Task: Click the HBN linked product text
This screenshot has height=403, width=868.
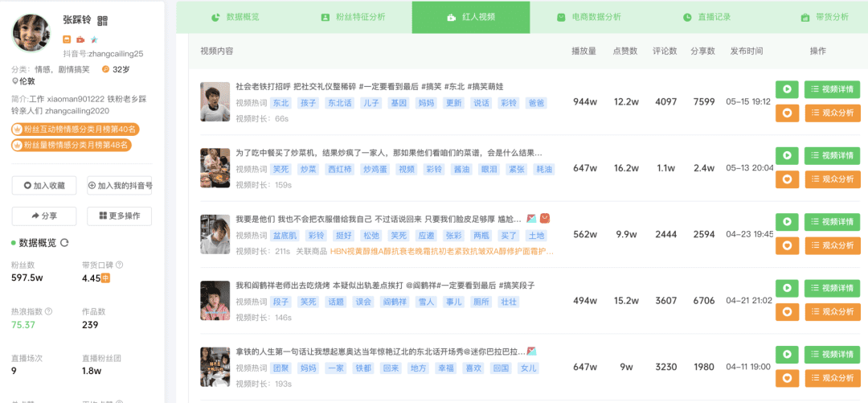Action: 441,251
